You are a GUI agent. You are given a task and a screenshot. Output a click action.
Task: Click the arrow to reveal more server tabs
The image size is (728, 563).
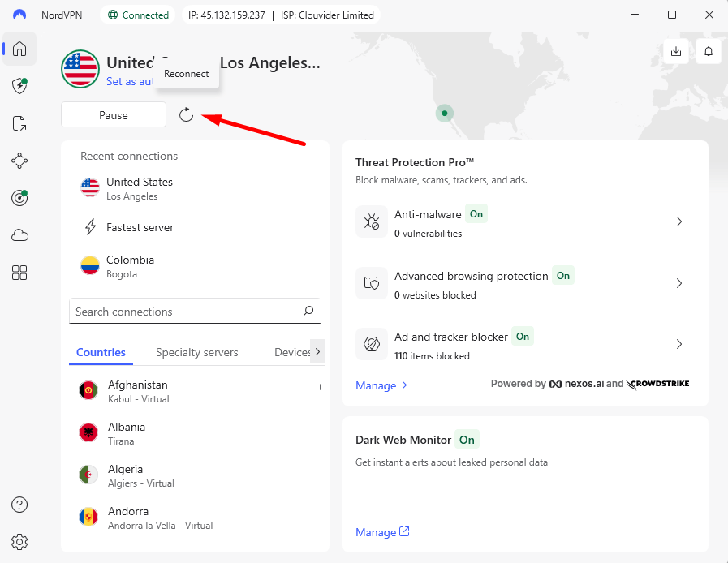coord(317,351)
